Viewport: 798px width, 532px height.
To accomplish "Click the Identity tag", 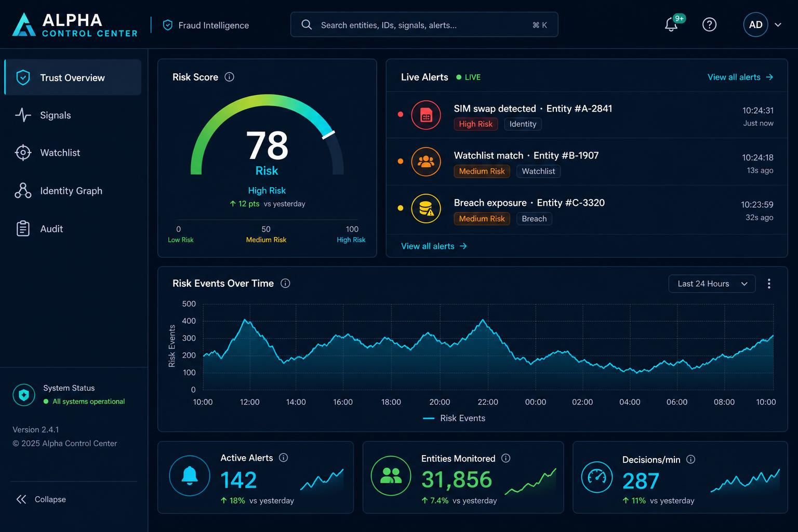I will pyautogui.click(x=523, y=124).
